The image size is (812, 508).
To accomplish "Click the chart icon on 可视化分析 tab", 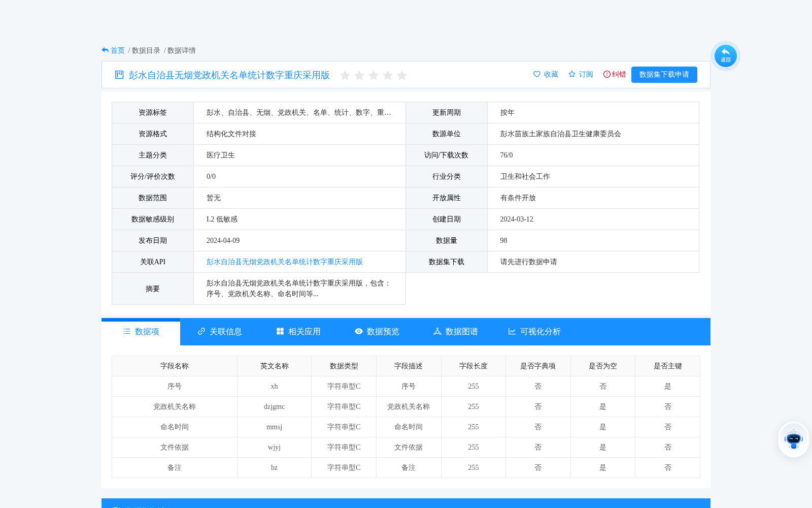I will click(x=512, y=331).
